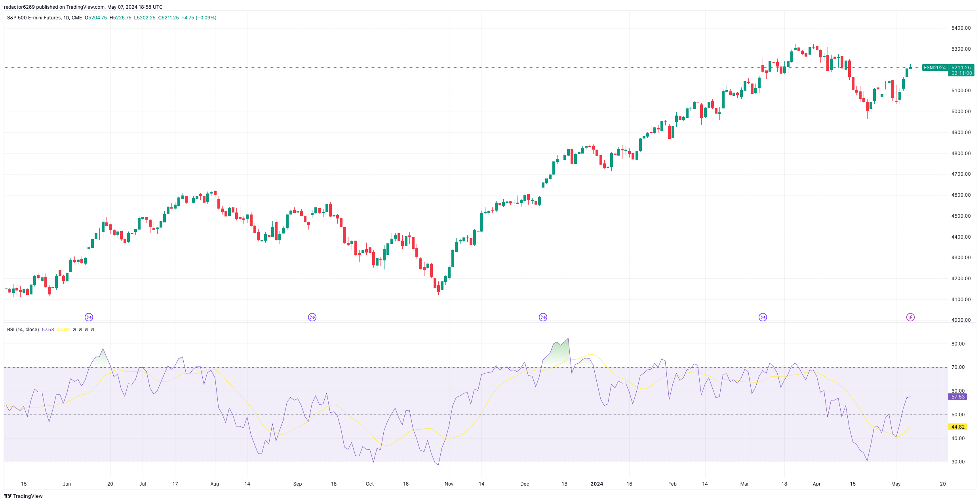Viewport: 980px width, 503px height.
Task: Click the contract rollover icon below the Jun candles
Action: [x=88, y=317]
